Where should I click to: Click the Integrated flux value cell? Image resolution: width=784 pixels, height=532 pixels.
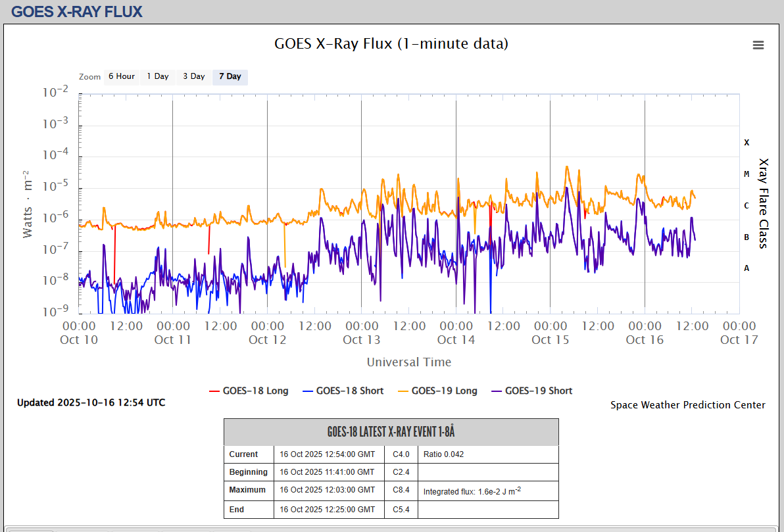pyautogui.click(x=472, y=491)
